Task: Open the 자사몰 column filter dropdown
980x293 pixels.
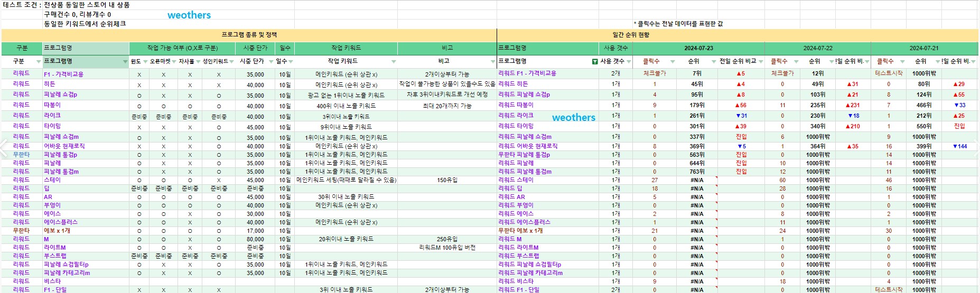Action: 198,62
